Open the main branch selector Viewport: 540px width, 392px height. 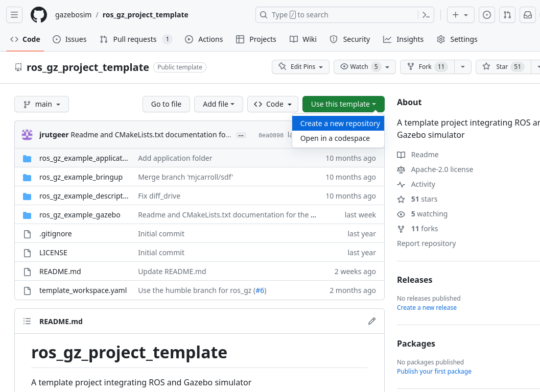point(41,104)
